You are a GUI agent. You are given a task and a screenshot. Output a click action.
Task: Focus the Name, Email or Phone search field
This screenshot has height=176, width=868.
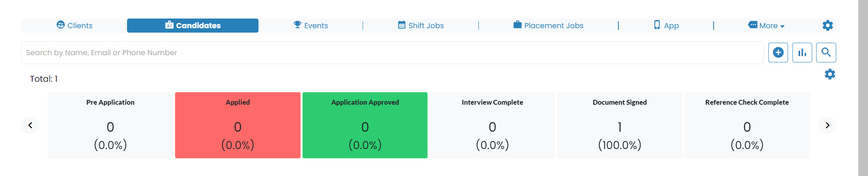click(x=392, y=52)
